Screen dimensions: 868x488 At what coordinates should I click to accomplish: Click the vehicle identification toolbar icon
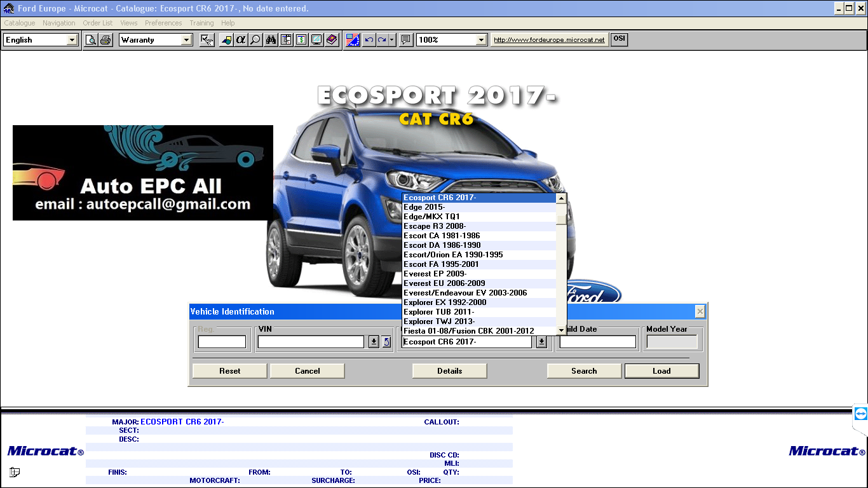[x=226, y=39]
